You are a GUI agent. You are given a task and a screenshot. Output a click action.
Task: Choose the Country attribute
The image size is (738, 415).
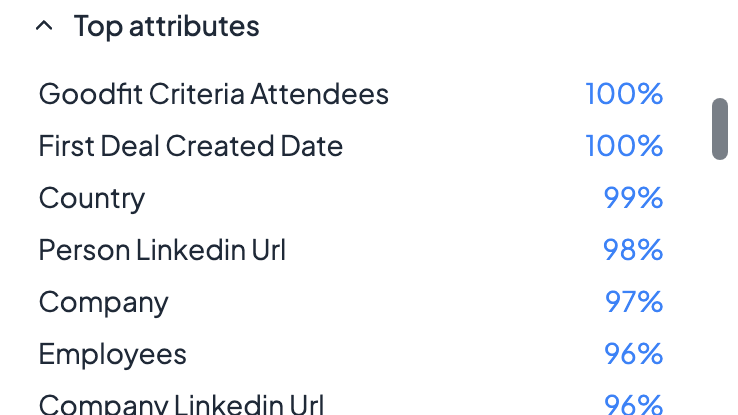(x=92, y=198)
